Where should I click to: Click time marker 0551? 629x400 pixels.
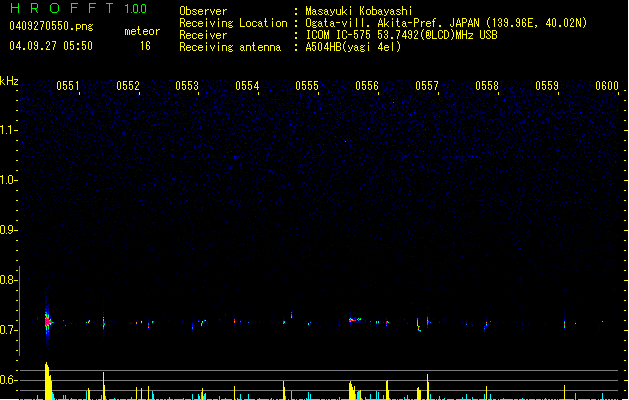point(68,86)
